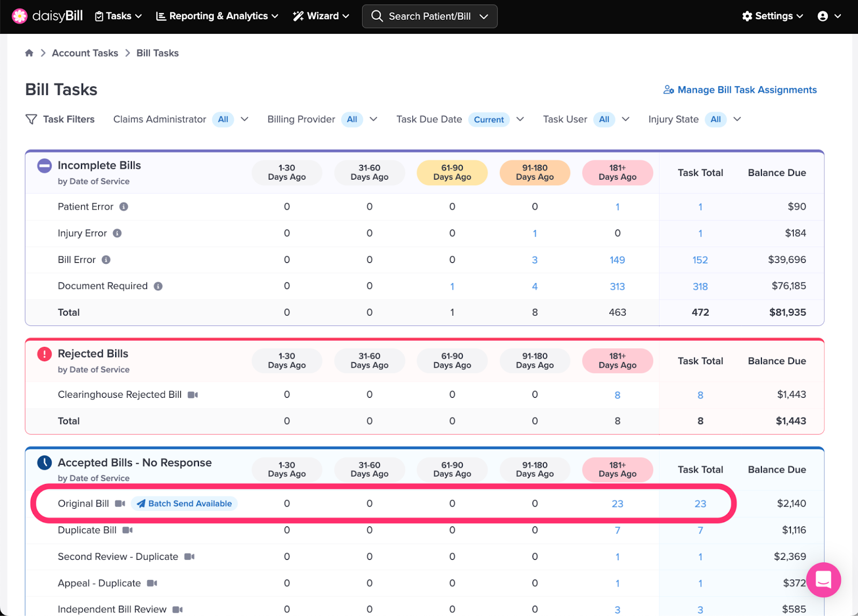The width and height of the screenshot is (858, 616).
Task: Open the user account profile menu
Action: pyautogui.click(x=829, y=16)
